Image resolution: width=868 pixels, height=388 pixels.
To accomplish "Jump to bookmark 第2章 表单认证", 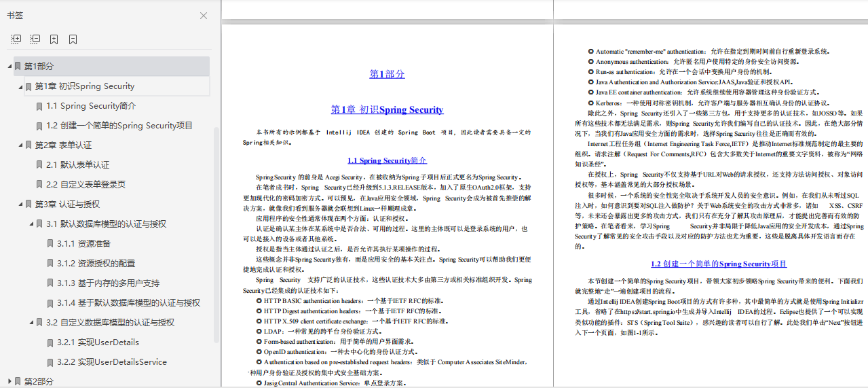I will pos(63,145).
